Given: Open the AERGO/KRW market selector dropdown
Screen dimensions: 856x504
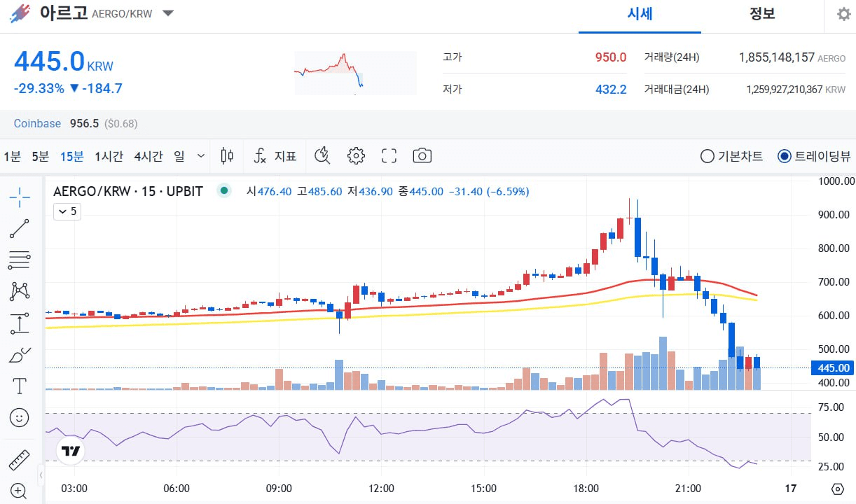Looking at the screenshot, I should pyautogui.click(x=168, y=13).
